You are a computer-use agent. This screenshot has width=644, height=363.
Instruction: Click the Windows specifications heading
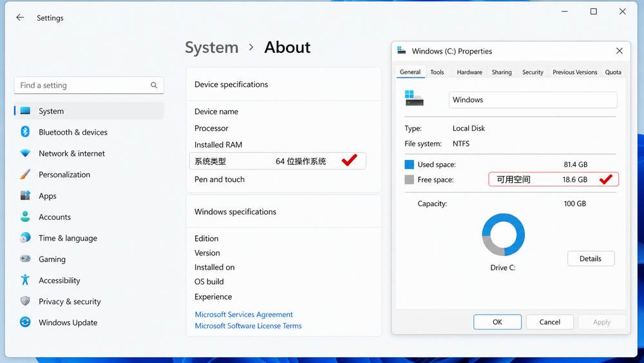pyautogui.click(x=235, y=211)
